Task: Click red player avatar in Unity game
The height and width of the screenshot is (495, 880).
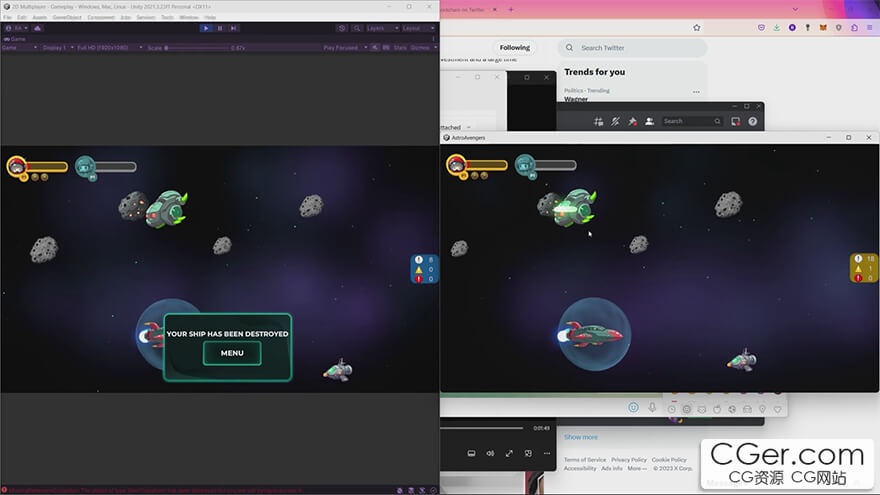Action: tap(17, 166)
